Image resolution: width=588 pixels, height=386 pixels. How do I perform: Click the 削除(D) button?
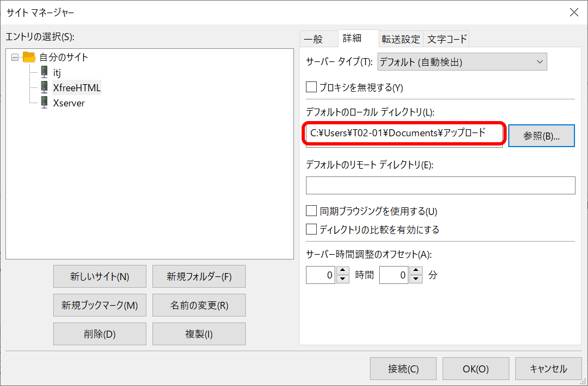pyautogui.click(x=100, y=334)
